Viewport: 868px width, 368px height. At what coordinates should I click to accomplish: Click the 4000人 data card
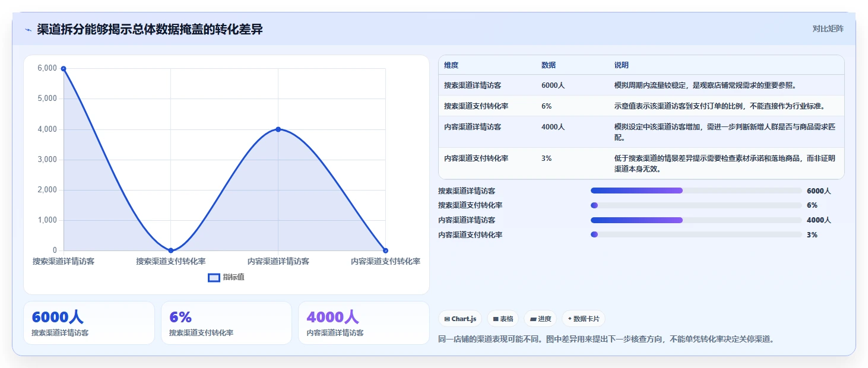[363, 323]
